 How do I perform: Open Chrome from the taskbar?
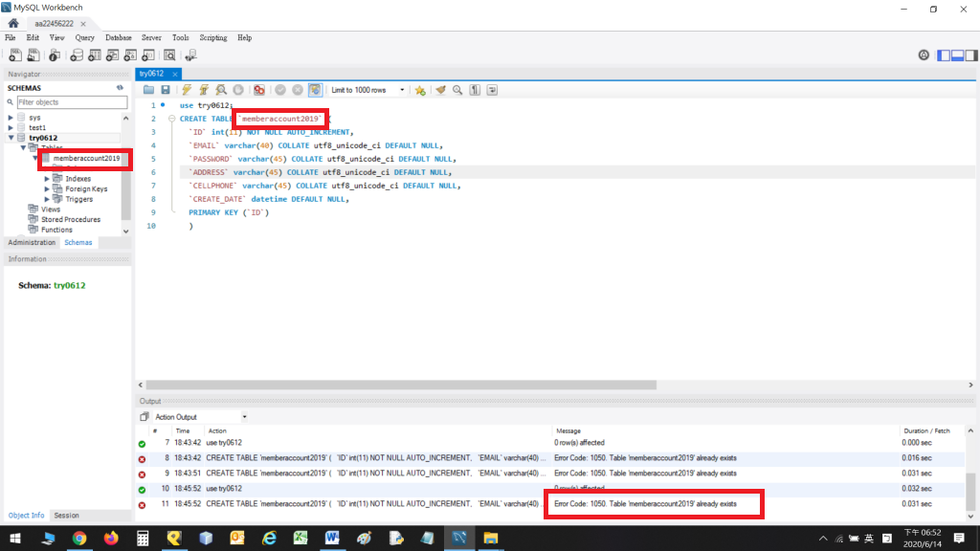point(79,538)
